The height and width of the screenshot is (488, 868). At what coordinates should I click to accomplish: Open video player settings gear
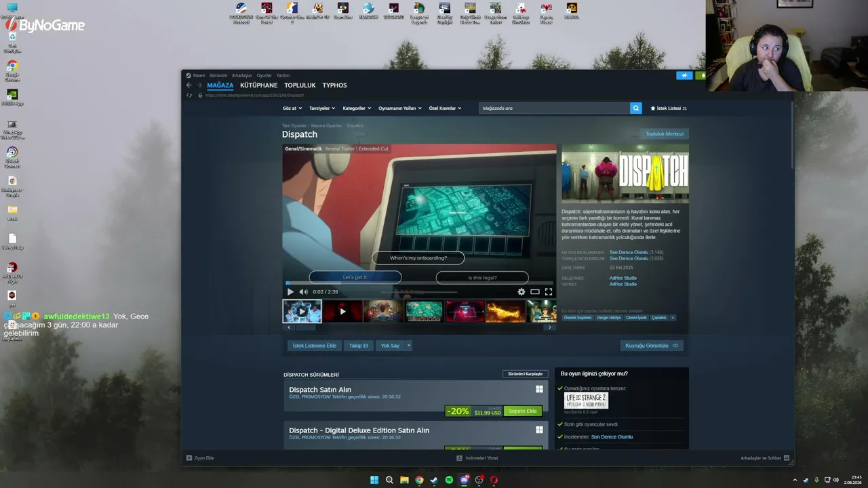521,291
